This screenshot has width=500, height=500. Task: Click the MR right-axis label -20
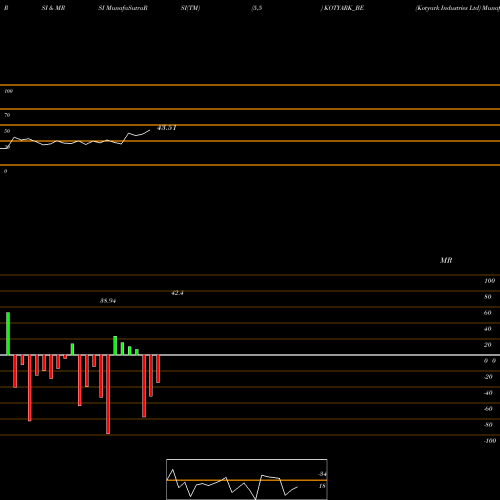coord(488,377)
